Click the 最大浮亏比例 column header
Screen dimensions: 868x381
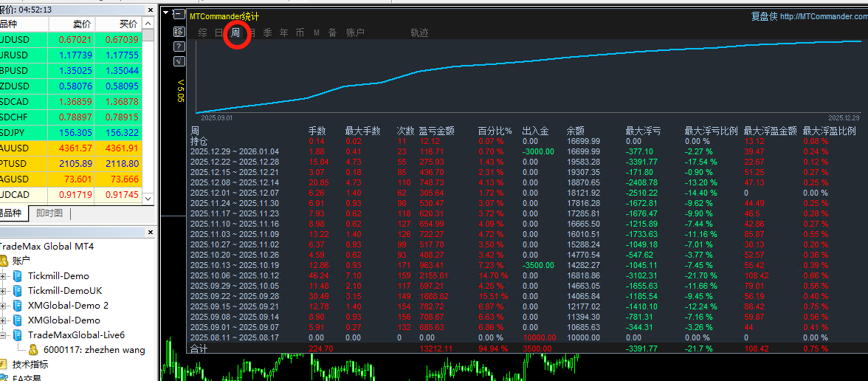pos(712,131)
